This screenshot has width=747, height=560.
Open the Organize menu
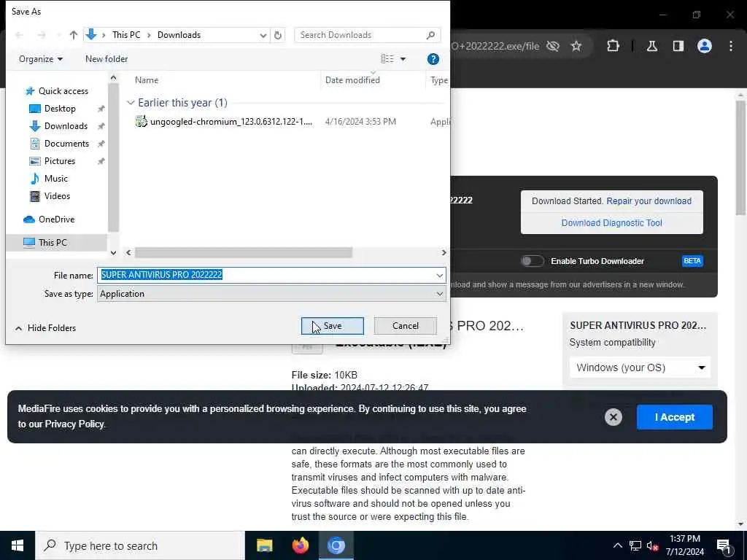(41, 59)
